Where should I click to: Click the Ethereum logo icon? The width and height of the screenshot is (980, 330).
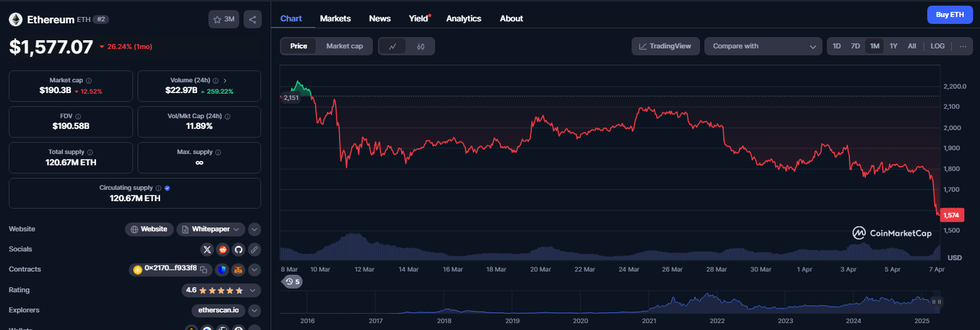pyautogui.click(x=16, y=19)
